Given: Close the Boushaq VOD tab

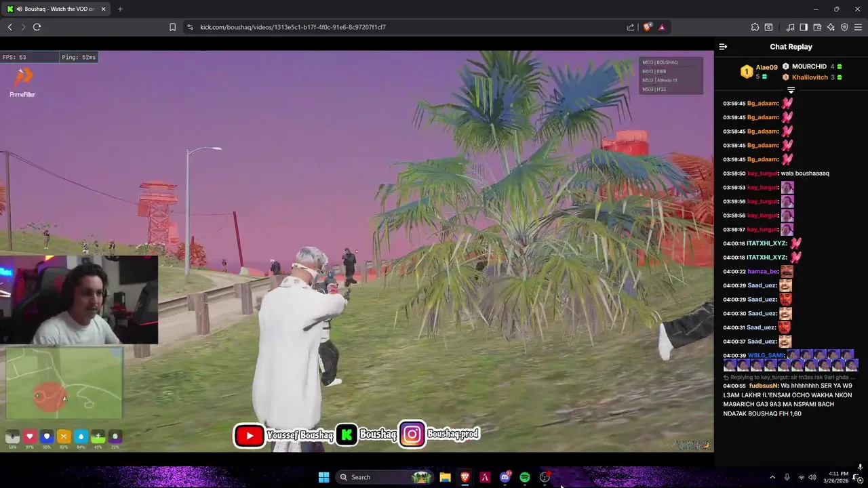Looking at the screenshot, I should [x=103, y=9].
